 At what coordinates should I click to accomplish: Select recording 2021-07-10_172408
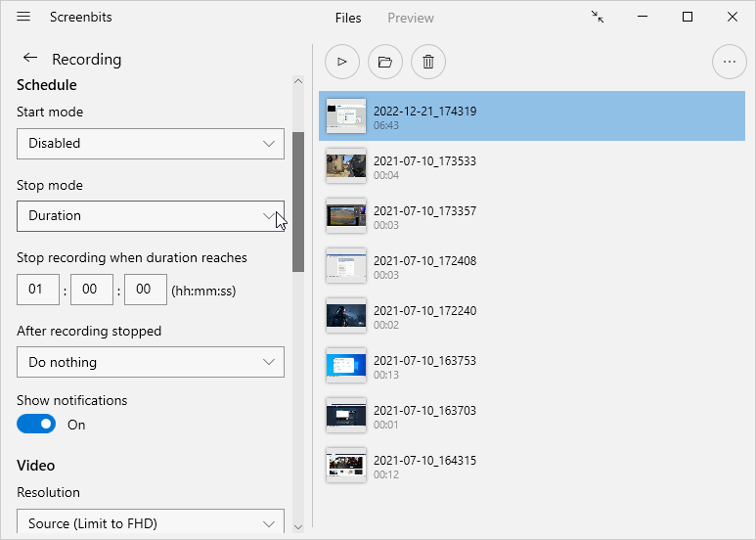[532, 266]
